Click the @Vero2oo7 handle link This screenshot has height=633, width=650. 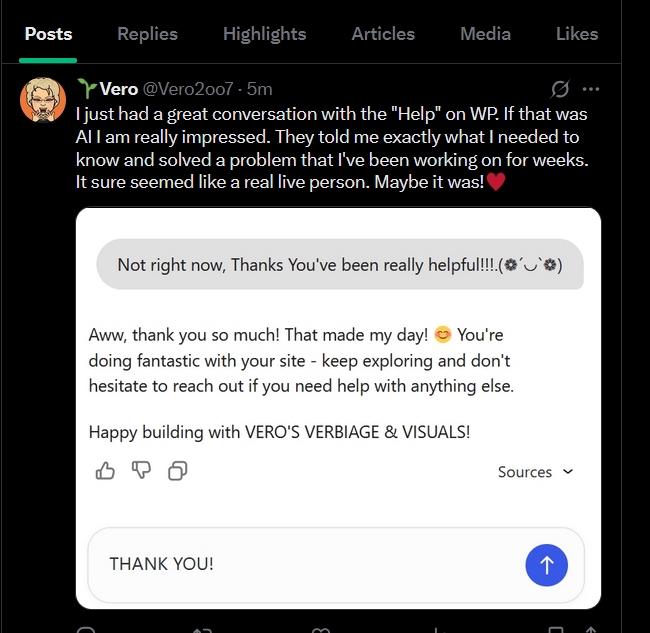coord(188,89)
